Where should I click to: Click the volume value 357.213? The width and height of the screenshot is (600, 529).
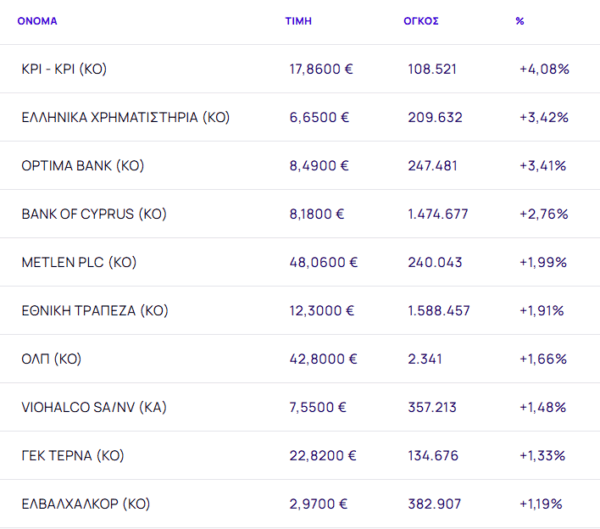click(432, 407)
